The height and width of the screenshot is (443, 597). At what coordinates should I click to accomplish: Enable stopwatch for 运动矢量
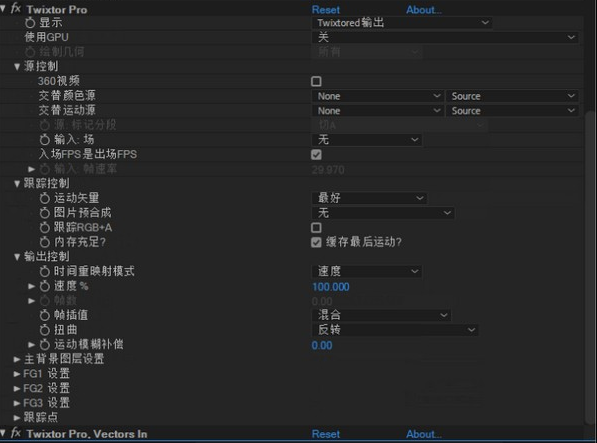[45, 198]
